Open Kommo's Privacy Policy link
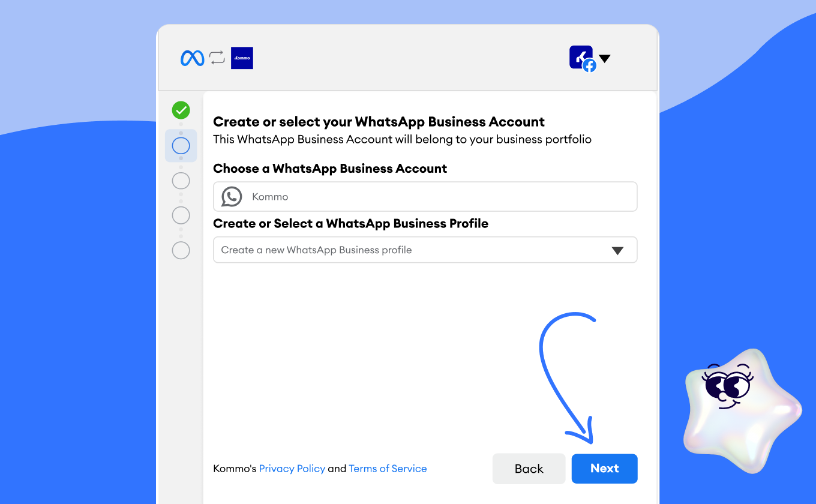This screenshot has width=816, height=504. point(292,469)
